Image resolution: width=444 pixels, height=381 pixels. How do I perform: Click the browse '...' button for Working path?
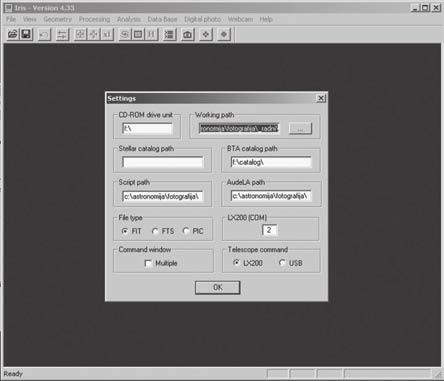(x=300, y=128)
